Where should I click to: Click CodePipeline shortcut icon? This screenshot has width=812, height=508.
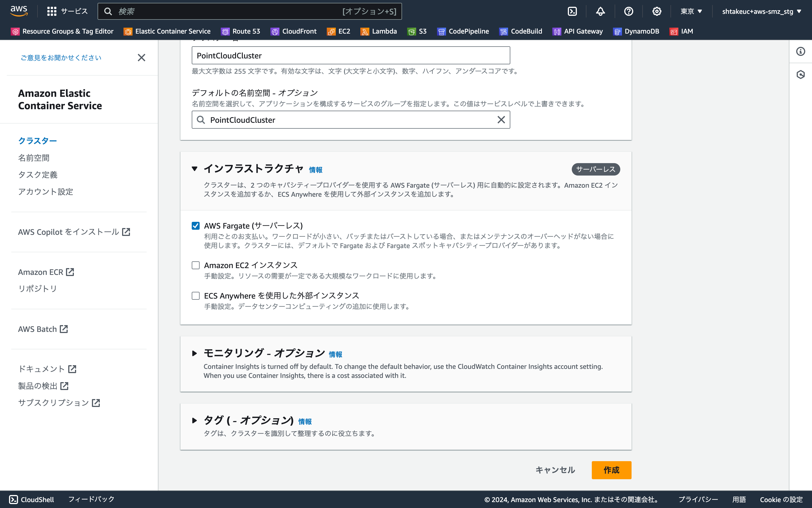point(441,32)
